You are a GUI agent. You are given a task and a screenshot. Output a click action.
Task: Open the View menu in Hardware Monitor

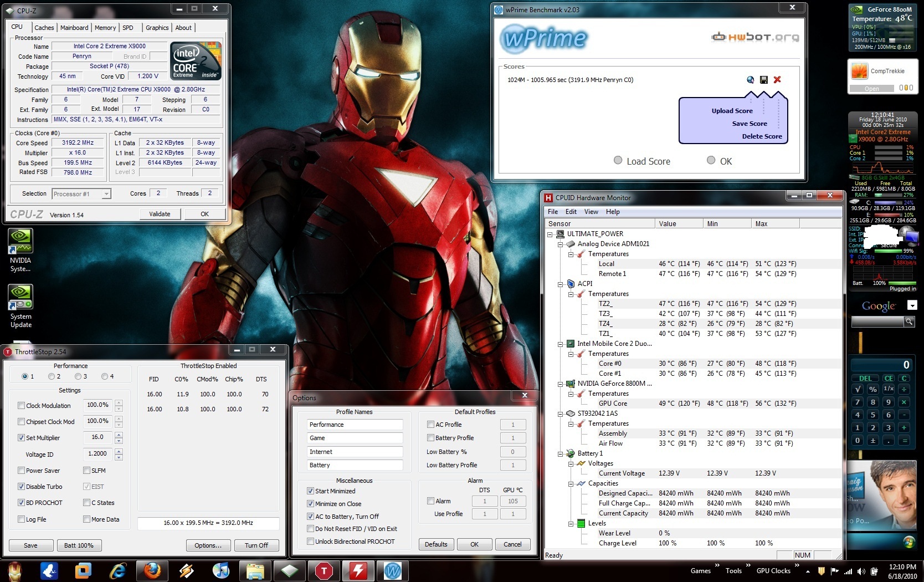click(591, 212)
